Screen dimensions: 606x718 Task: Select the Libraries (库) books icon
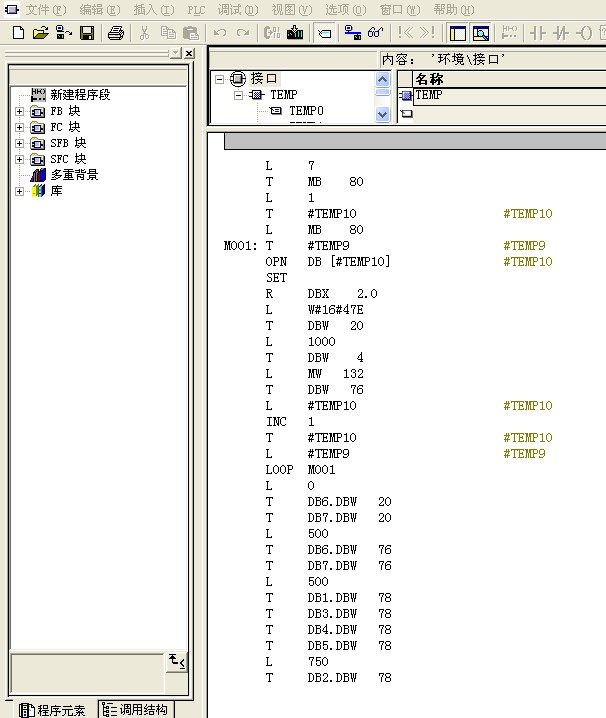point(39,191)
